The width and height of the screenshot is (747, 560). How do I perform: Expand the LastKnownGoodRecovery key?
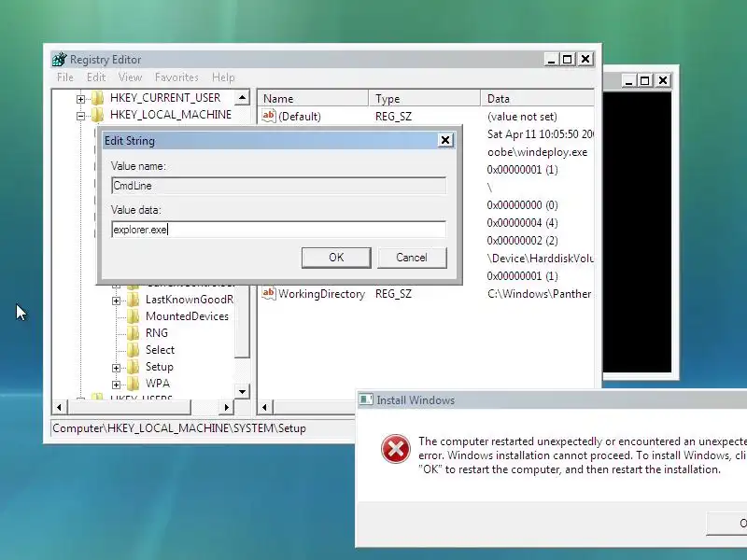pyautogui.click(x=116, y=301)
